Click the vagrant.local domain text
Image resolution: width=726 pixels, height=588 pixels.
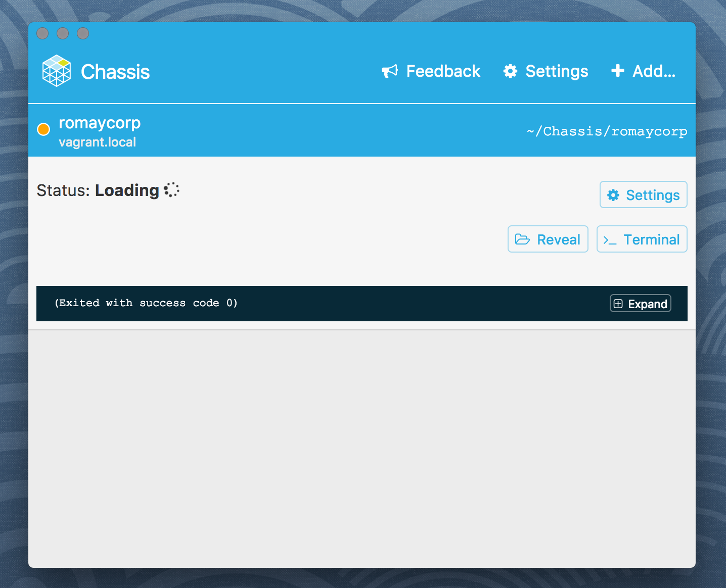coord(97,142)
